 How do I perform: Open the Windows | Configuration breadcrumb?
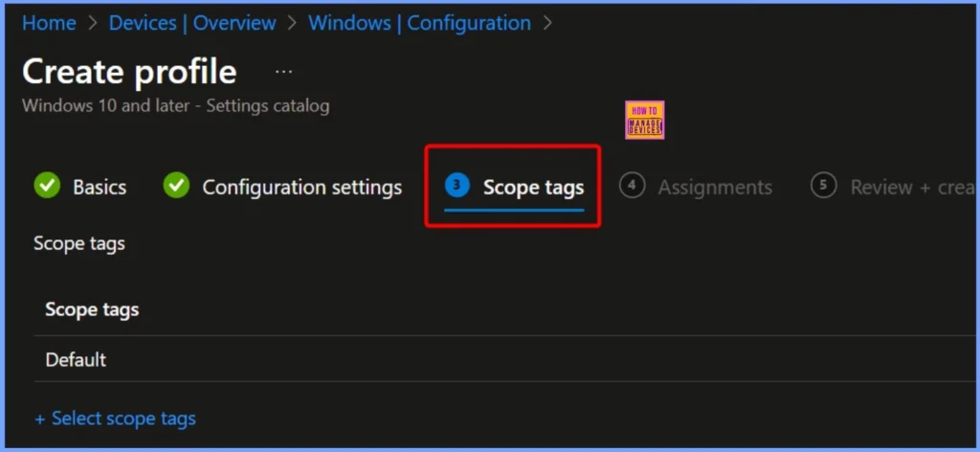419,23
